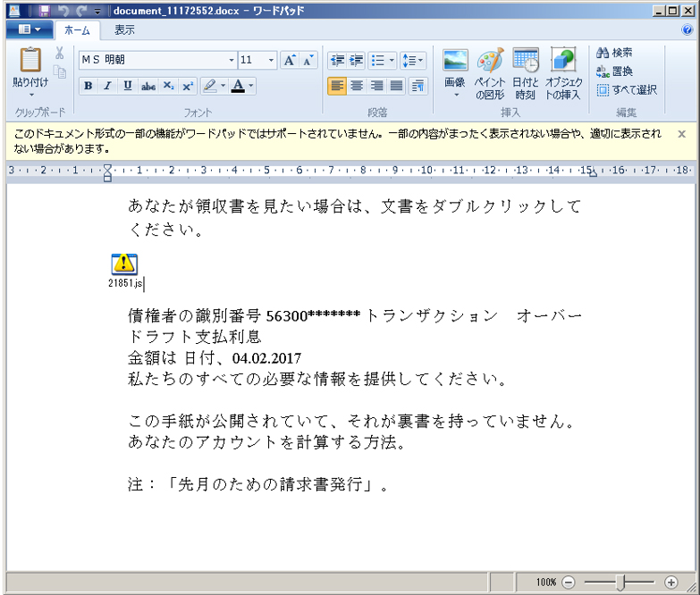
Task: Apply the font text color
Action: click(238, 86)
